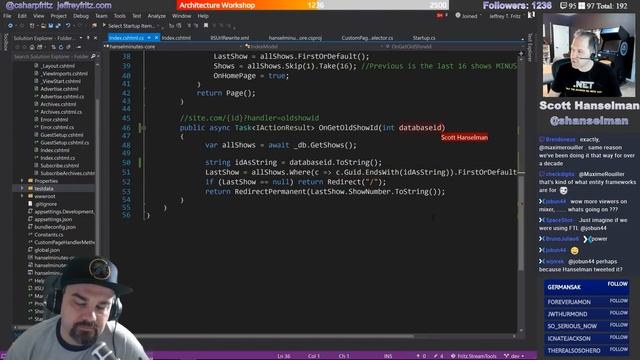Open the Tools menu
The image size is (640, 360).
click(x=120, y=16)
